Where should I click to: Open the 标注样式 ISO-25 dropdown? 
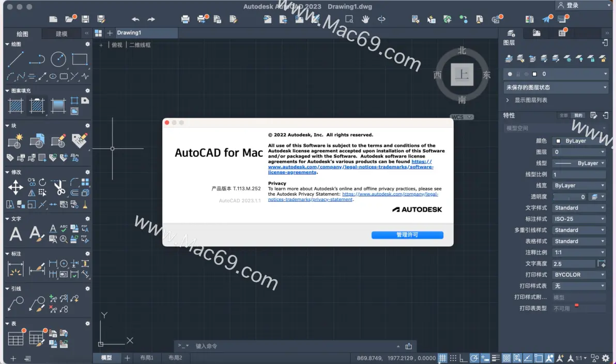579,219
